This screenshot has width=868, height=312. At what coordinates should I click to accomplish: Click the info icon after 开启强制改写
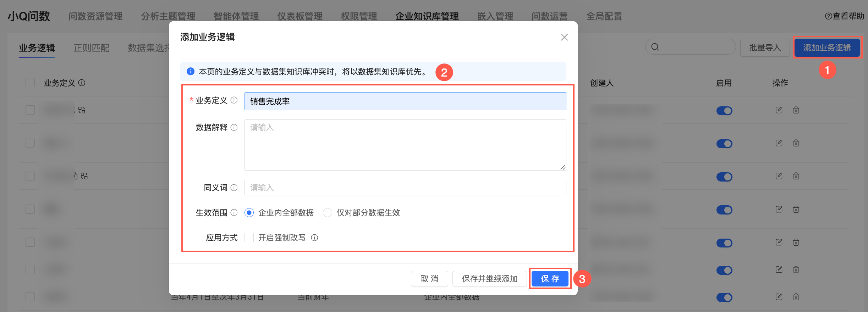314,238
